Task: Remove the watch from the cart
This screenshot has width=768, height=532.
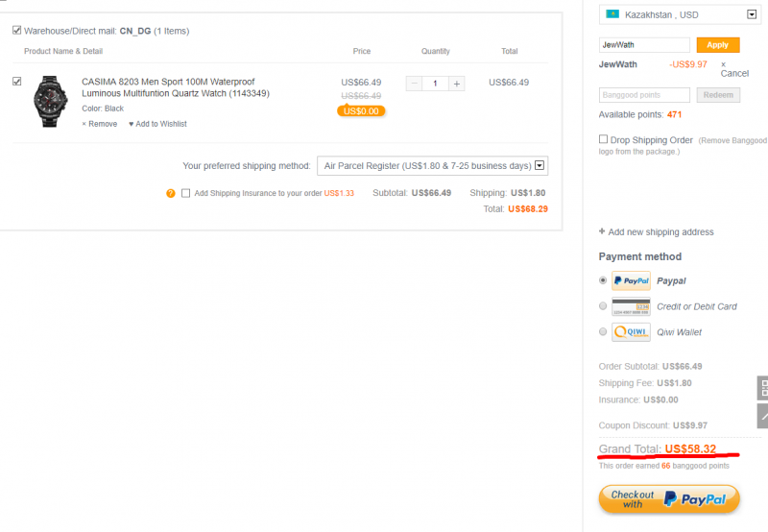Action: click(x=100, y=124)
